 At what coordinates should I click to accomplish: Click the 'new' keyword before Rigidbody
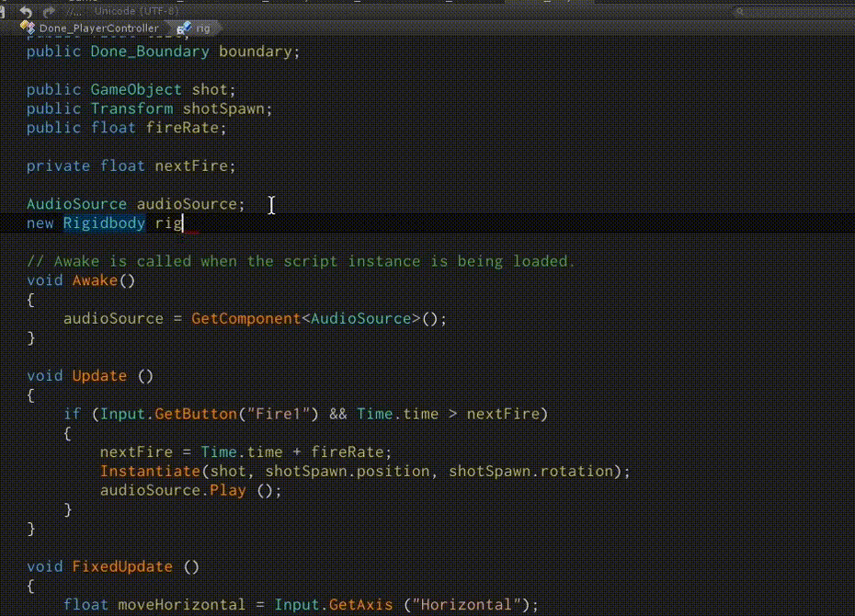coord(40,223)
